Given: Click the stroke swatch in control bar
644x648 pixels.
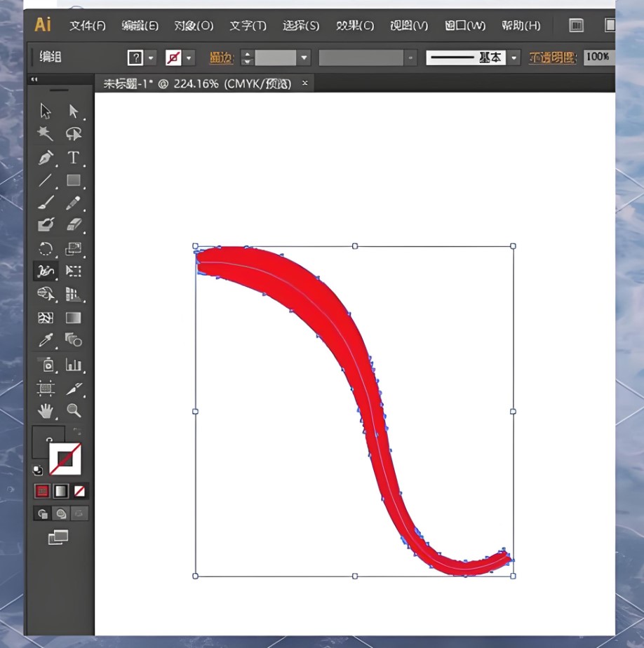Looking at the screenshot, I should click(x=173, y=58).
